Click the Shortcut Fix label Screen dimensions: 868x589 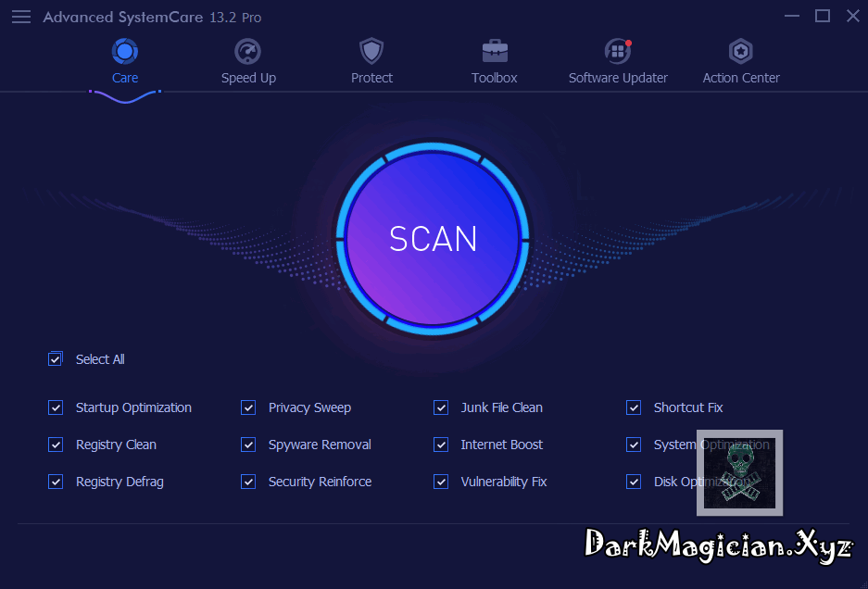click(688, 408)
